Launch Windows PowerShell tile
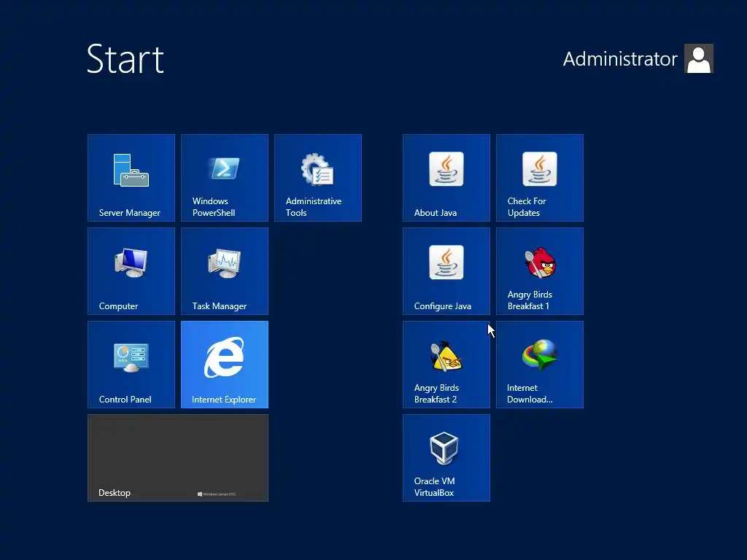This screenshot has height=560, width=747. click(225, 178)
